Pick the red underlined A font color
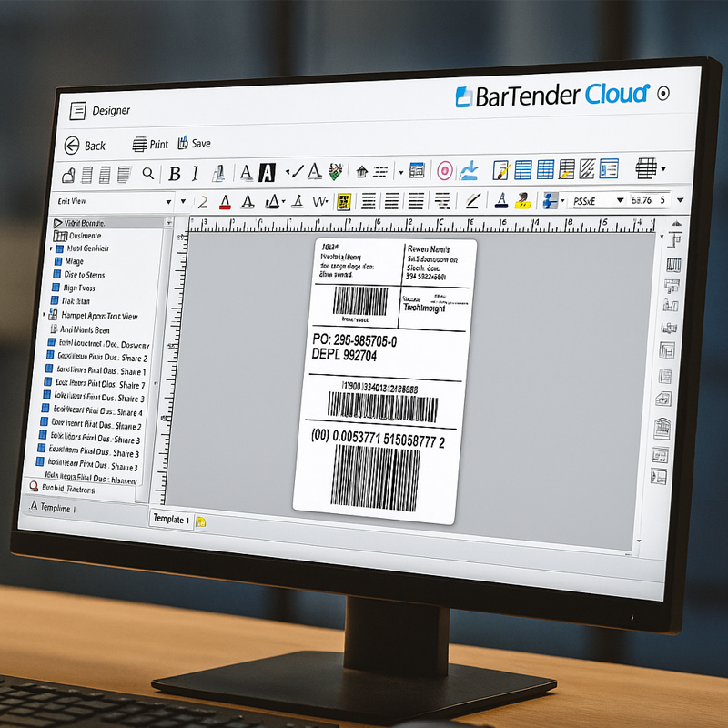The image size is (728, 728). (225, 202)
